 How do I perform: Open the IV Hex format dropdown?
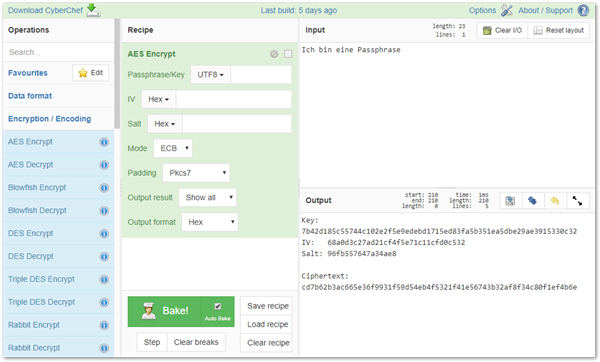coord(158,99)
